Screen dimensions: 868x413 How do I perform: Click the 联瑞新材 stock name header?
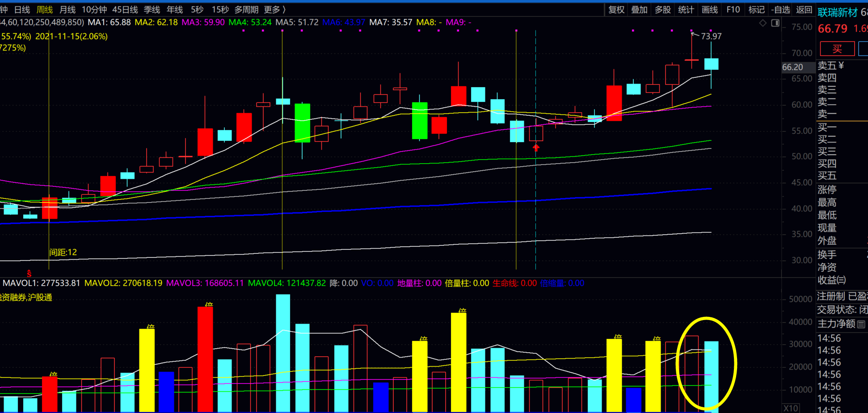coord(837,13)
